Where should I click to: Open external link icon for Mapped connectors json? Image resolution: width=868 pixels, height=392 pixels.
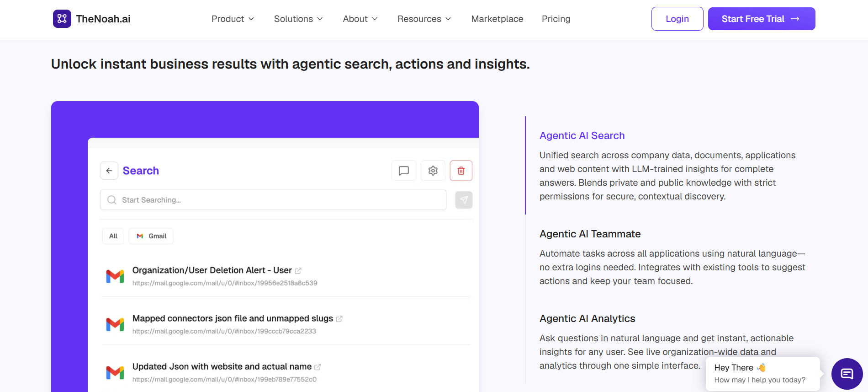pyautogui.click(x=339, y=319)
